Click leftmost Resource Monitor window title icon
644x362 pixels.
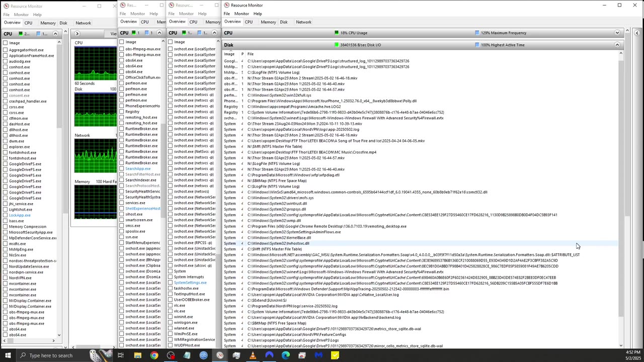pos(6,6)
